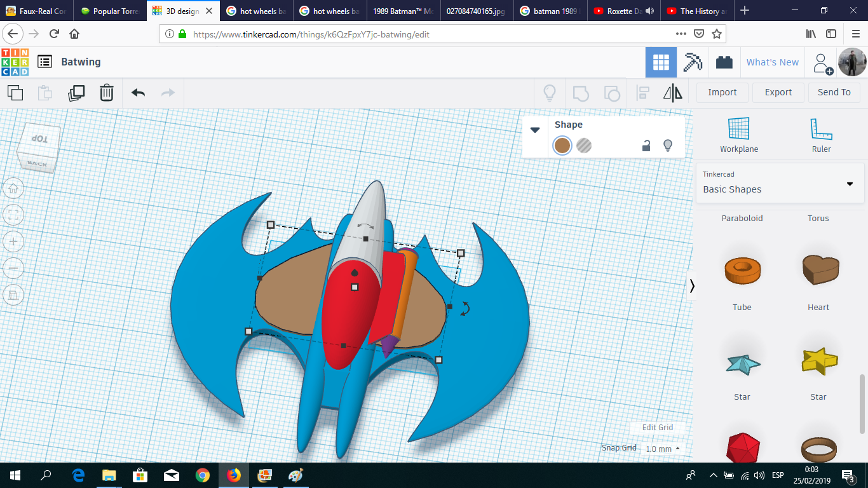Zoom out with the minus button
Image resolution: width=868 pixels, height=488 pixels.
pyautogui.click(x=13, y=268)
